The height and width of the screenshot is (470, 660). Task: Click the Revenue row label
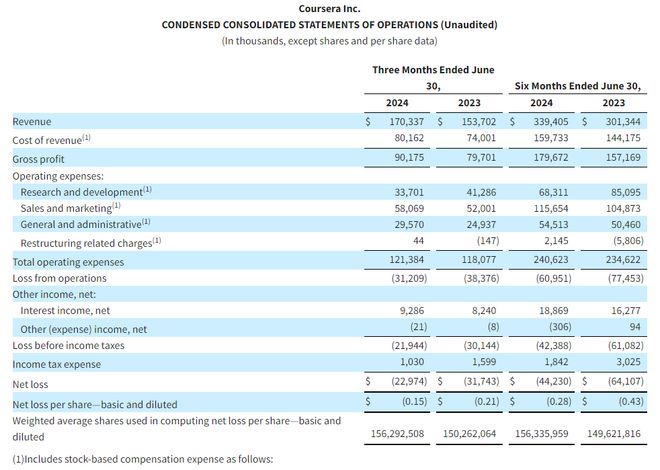[32, 121]
